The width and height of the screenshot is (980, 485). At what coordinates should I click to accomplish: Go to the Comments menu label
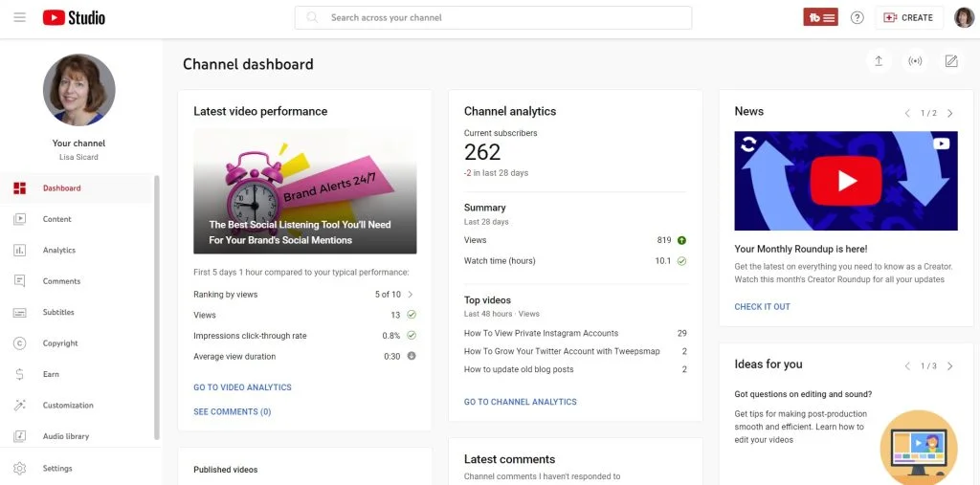(x=62, y=281)
